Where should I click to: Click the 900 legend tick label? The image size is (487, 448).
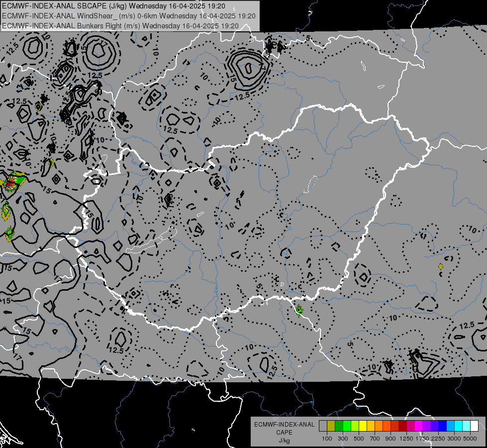[x=390, y=439]
